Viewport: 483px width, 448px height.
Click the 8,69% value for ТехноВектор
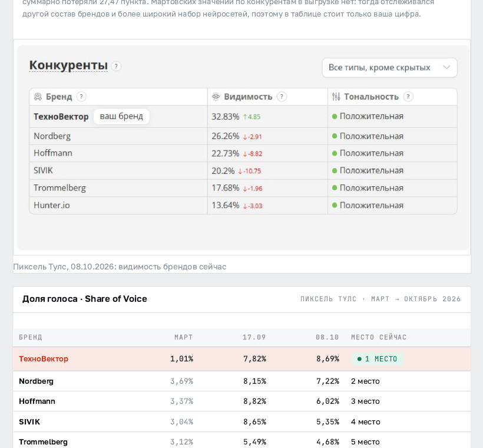(327, 359)
